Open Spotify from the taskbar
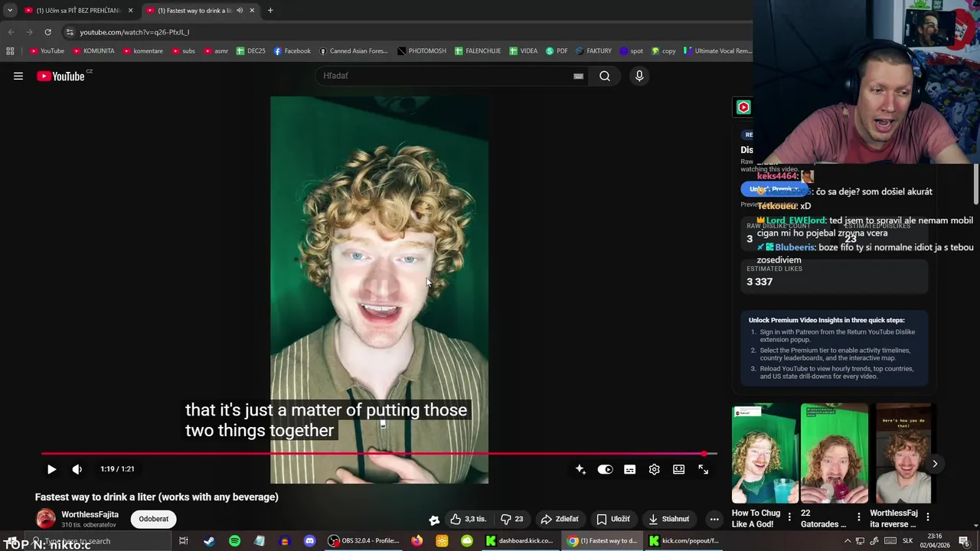Screen dimensions: 980x551 tap(234, 541)
